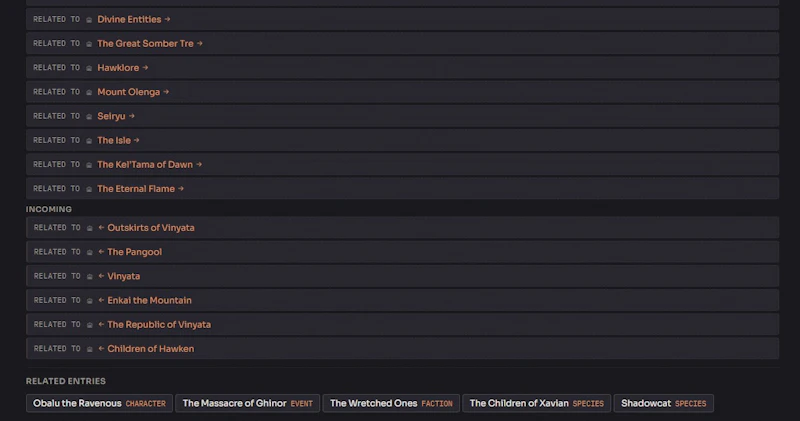Click the small icon in the Vinyata row
The height and width of the screenshot is (421, 800).
tap(89, 277)
